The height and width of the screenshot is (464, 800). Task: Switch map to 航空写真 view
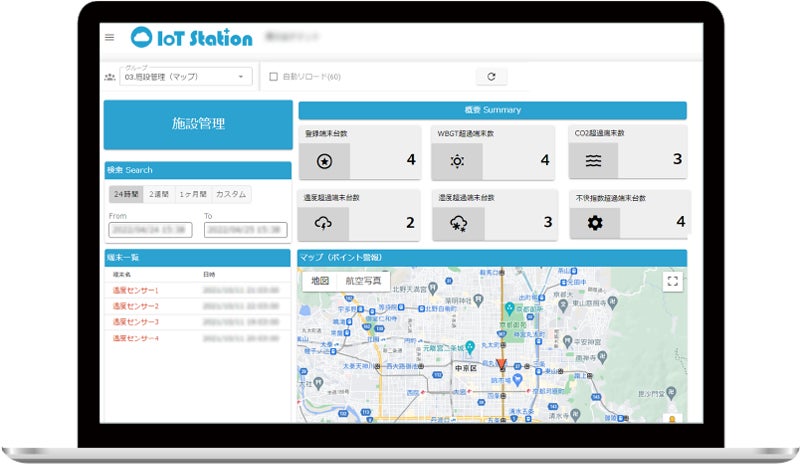coord(362,281)
